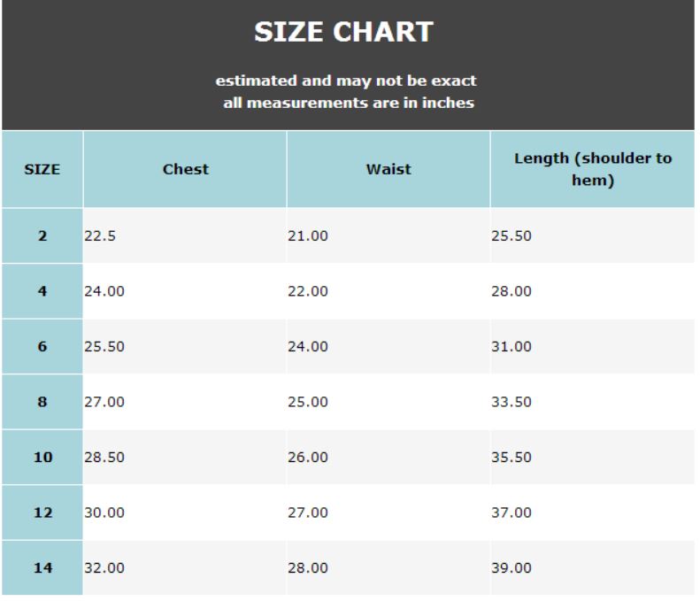This screenshot has width=700, height=601.
Task: Select the SIZE column header
Action: point(42,170)
